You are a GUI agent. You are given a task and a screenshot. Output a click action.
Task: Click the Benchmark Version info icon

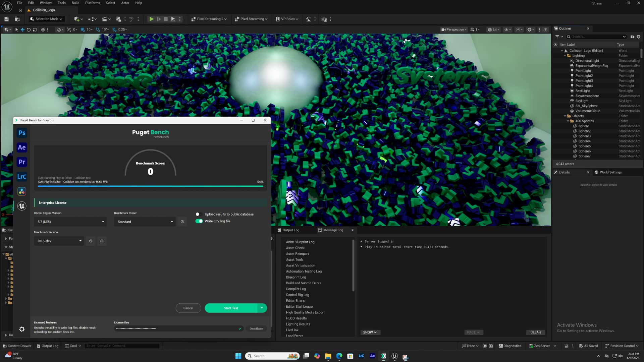pyautogui.click(x=91, y=241)
